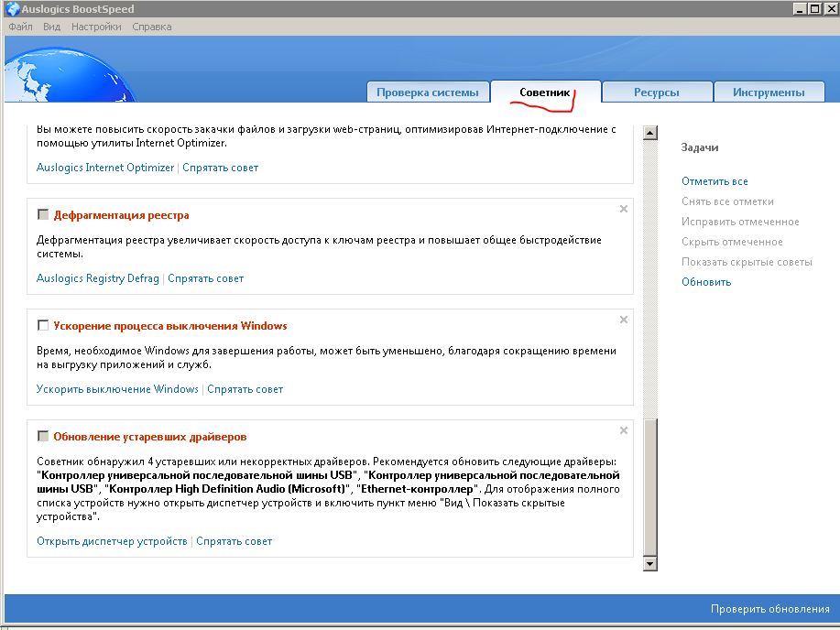Screen dimensions: 840x630
Task: Click the scrollbar up arrow
Action: [x=649, y=133]
